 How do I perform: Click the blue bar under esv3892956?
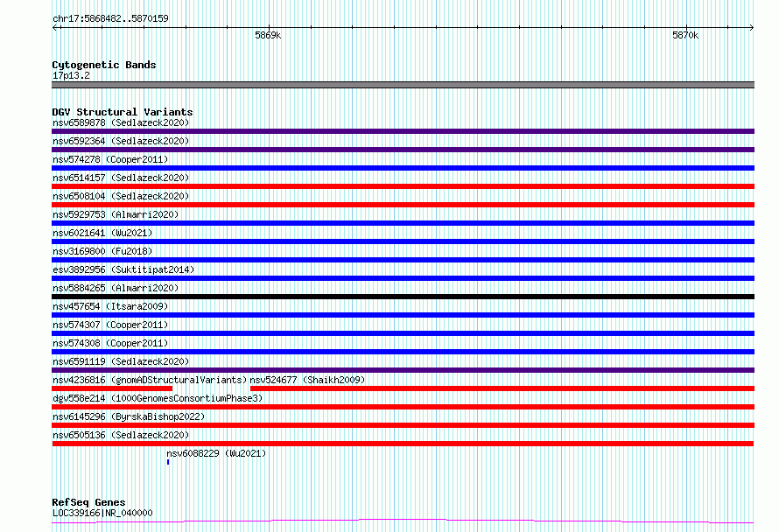(x=403, y=278)
